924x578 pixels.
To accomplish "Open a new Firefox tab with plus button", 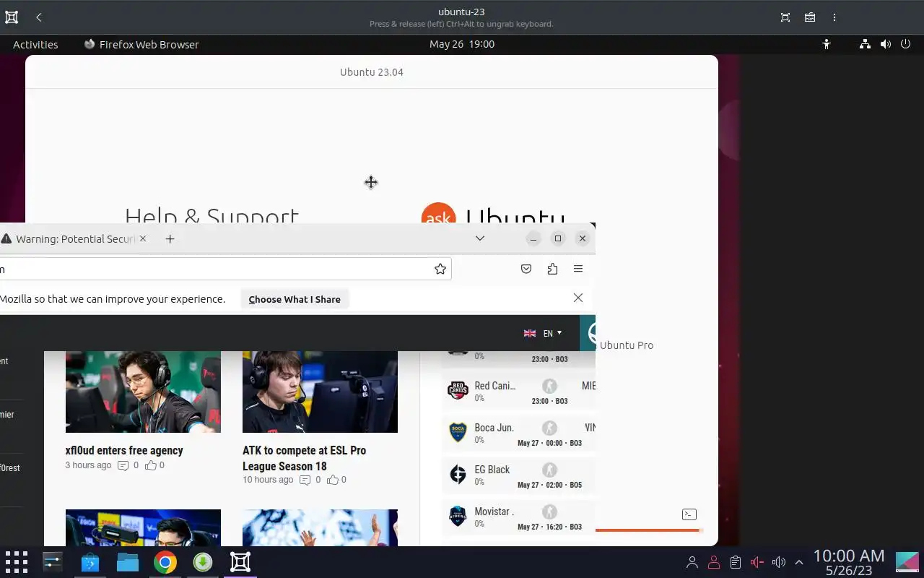I will point(170,238).
